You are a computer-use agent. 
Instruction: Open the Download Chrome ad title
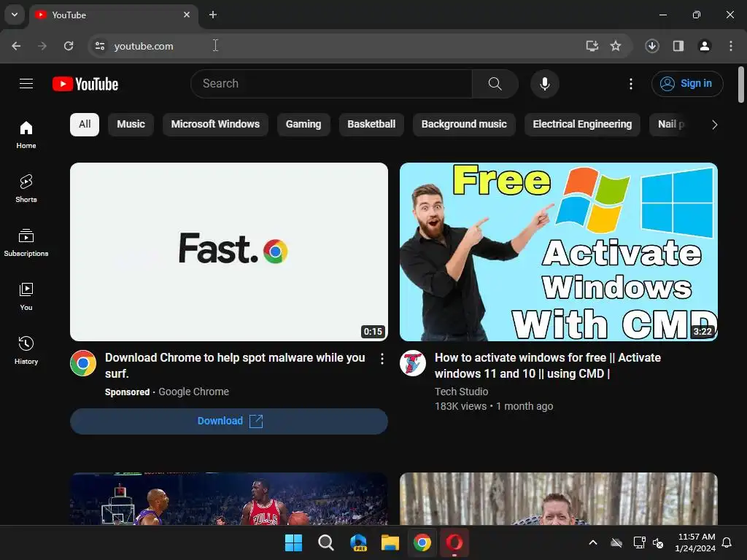[x=235, y=365]
